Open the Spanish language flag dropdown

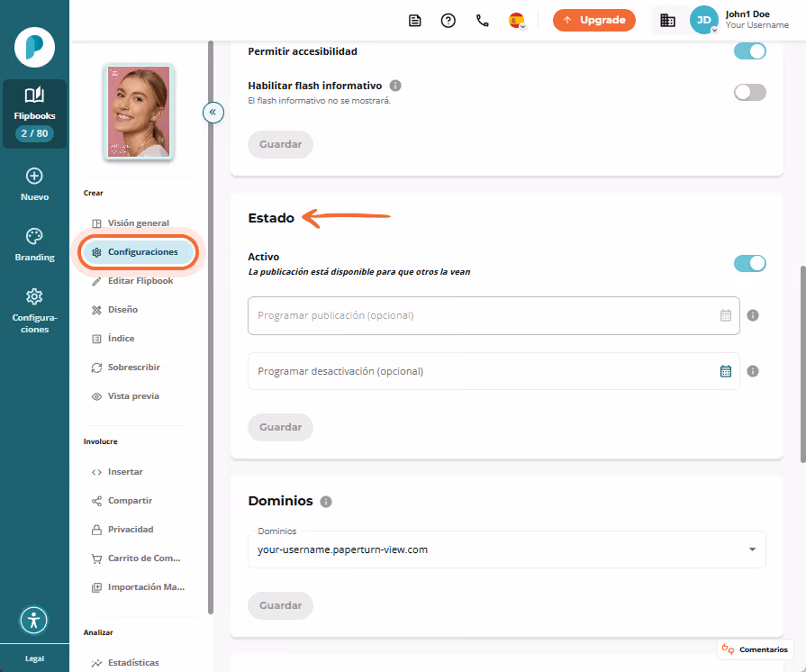(x=517, y=21)
